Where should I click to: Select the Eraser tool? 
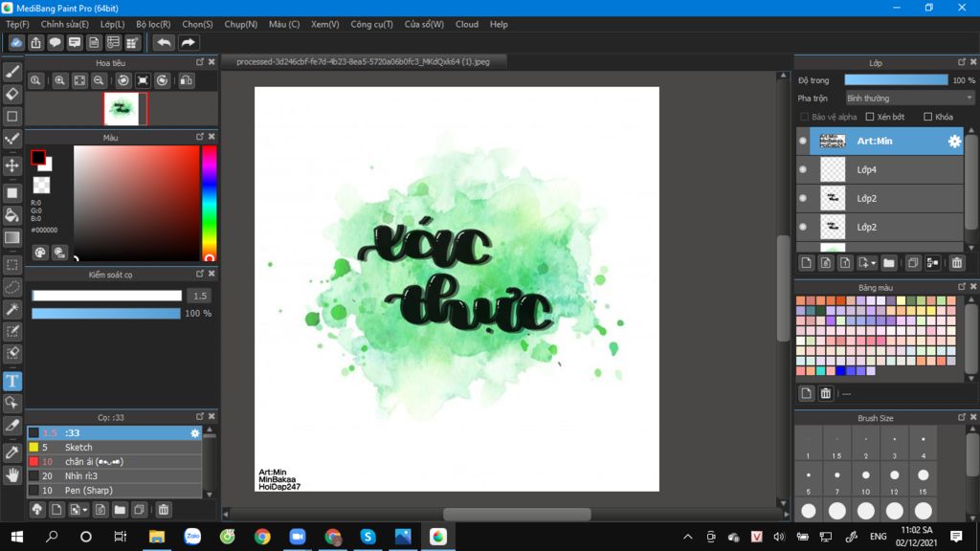coord(11,95)
